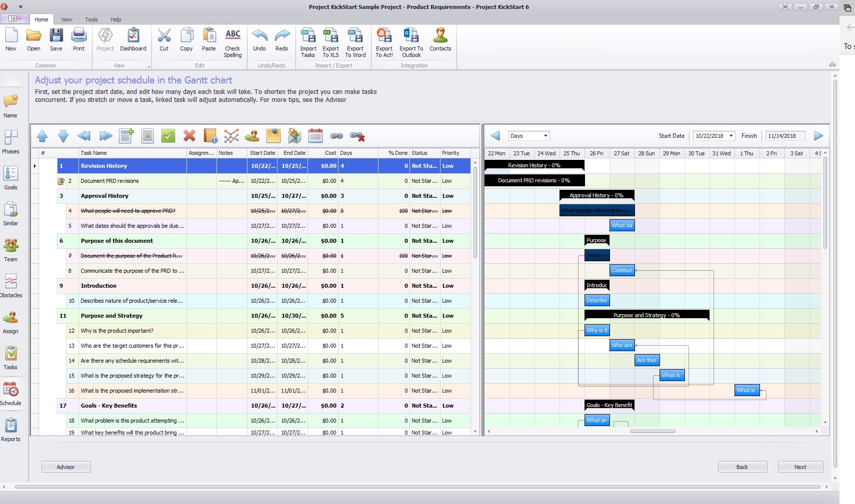Open the Advisor

point(65,467)
